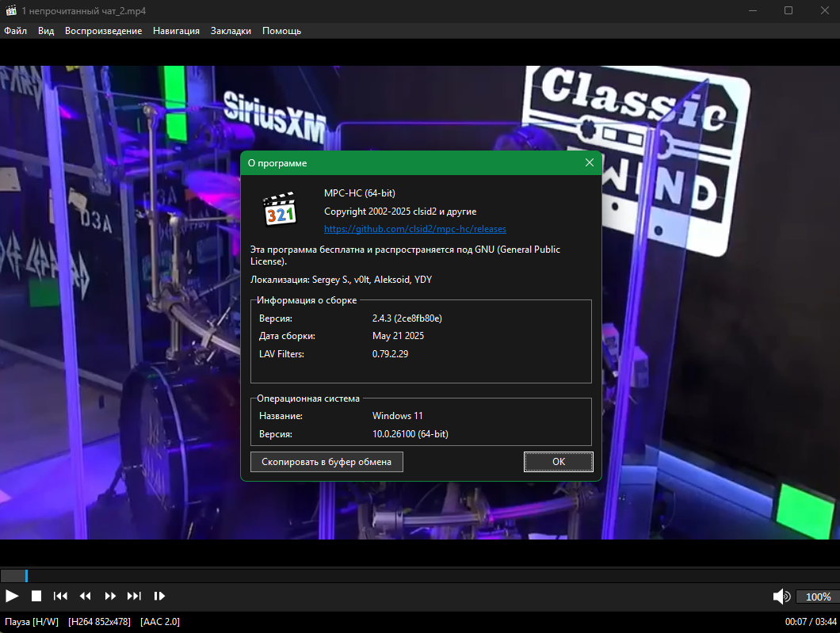Open the Воспроизведение menu
The width and height of the screenshot is (840, 633).
coord(103,31)
